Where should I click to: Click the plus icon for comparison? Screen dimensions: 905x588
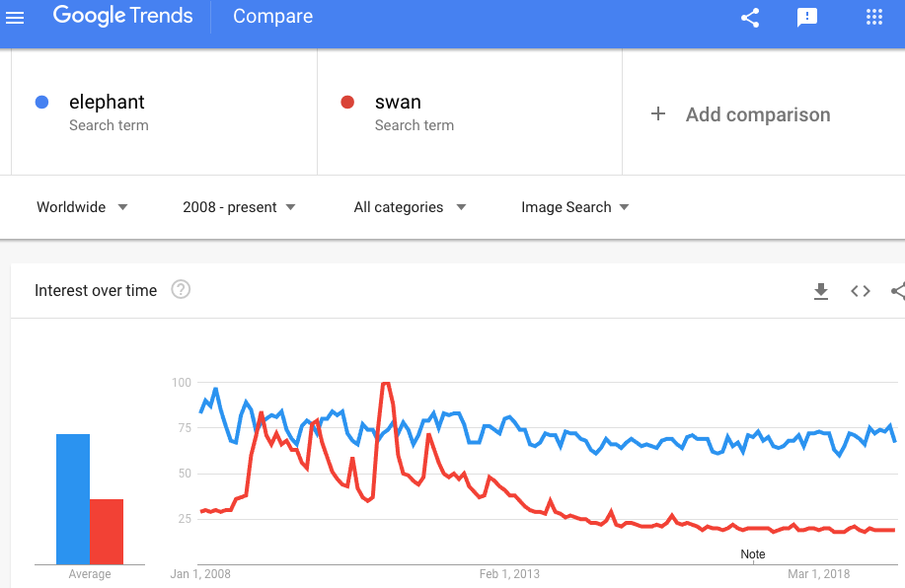point(658,113)
